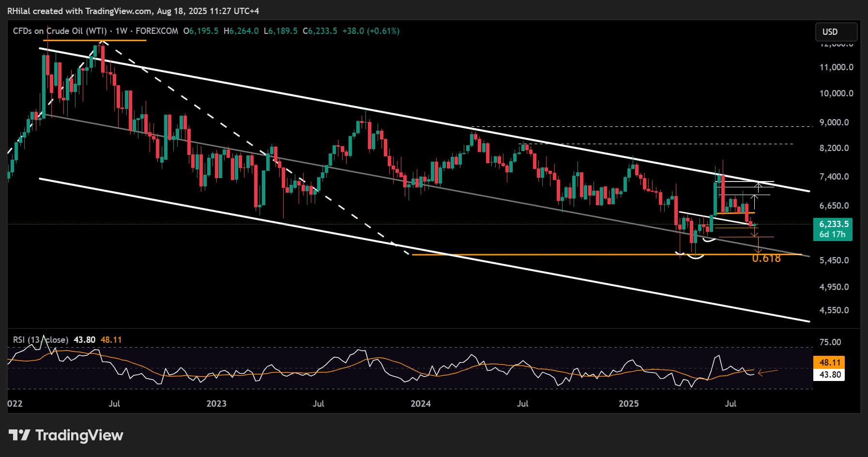This screenshot has width=868, height=457.
Task: Click the 8,200.0 price axis label
Action: tap(834, 148)
